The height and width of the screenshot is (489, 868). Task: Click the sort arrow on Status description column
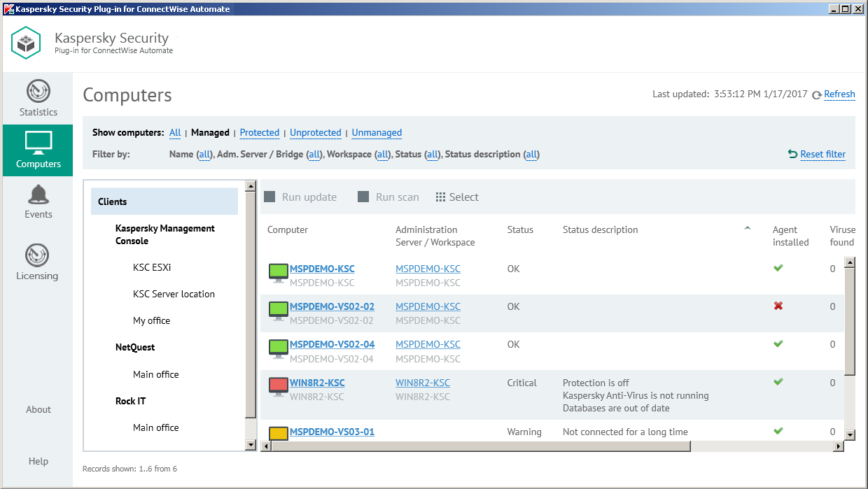click(x=747, y=227)
